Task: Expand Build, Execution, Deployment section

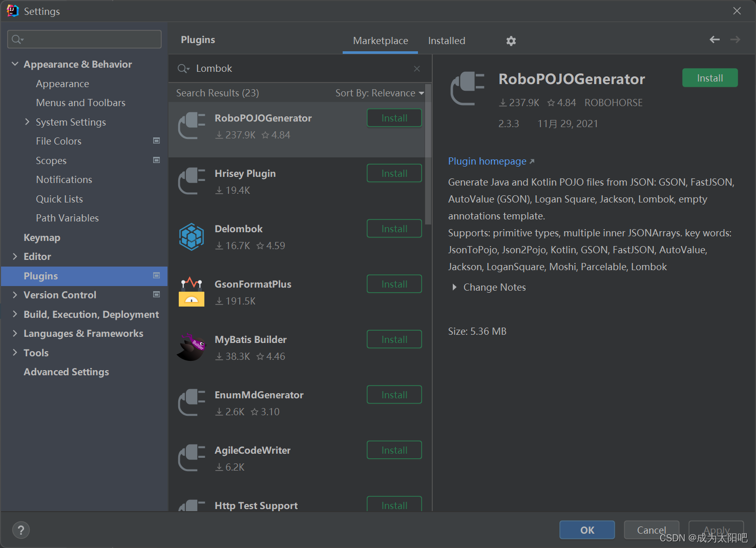Action: 15,314
